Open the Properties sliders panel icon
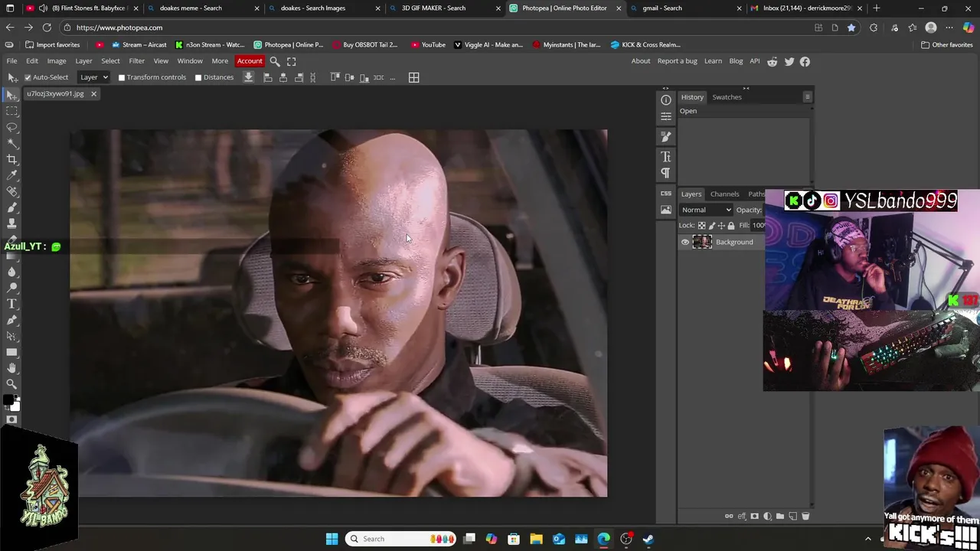Viewport: 980px width, 551px height. (x=666, y=116)
